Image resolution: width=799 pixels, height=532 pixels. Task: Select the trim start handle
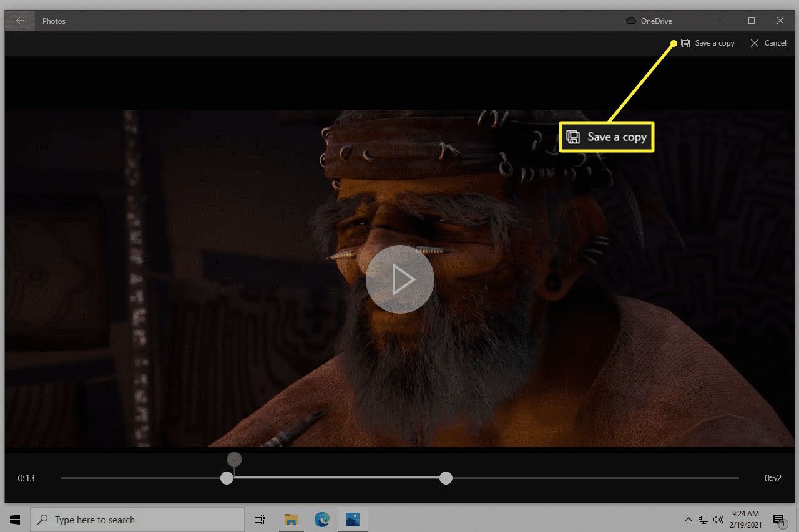(x=227, y=478)
